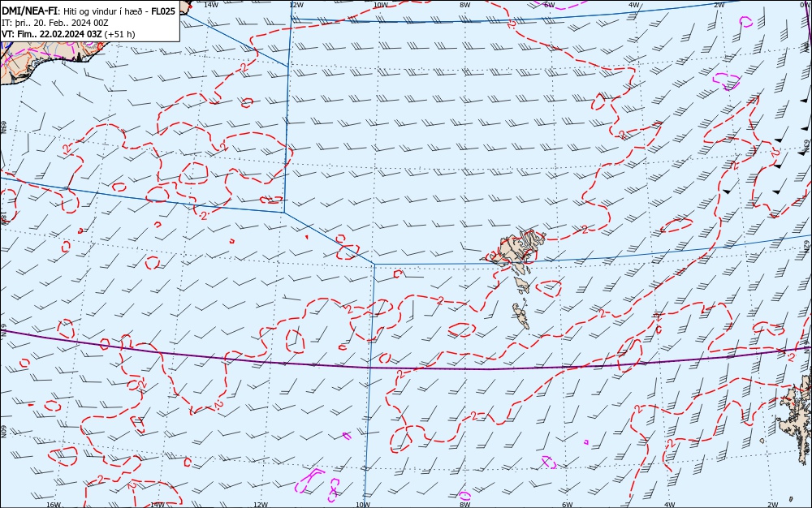The width and height of the screenshot is (812, 508).
Task: Click the 'VT: Fim.. 22.02.2024 03Z' valid time
Action: pos(52,34)
